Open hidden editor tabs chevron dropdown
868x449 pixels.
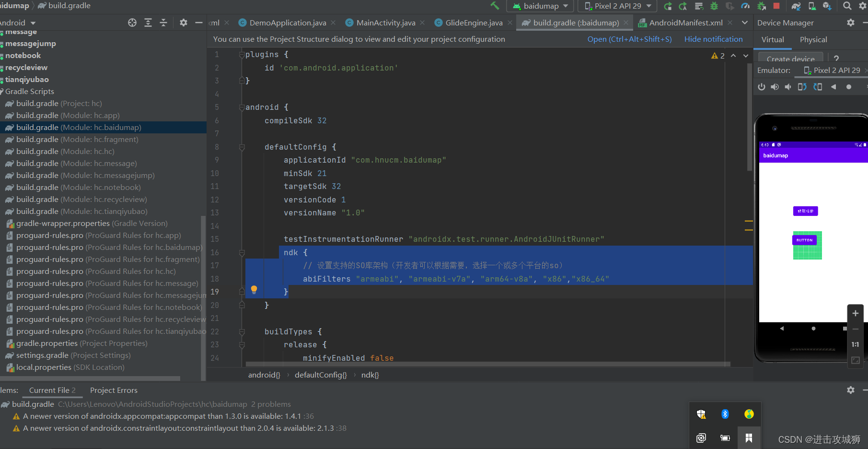click(x=745, y=23)
